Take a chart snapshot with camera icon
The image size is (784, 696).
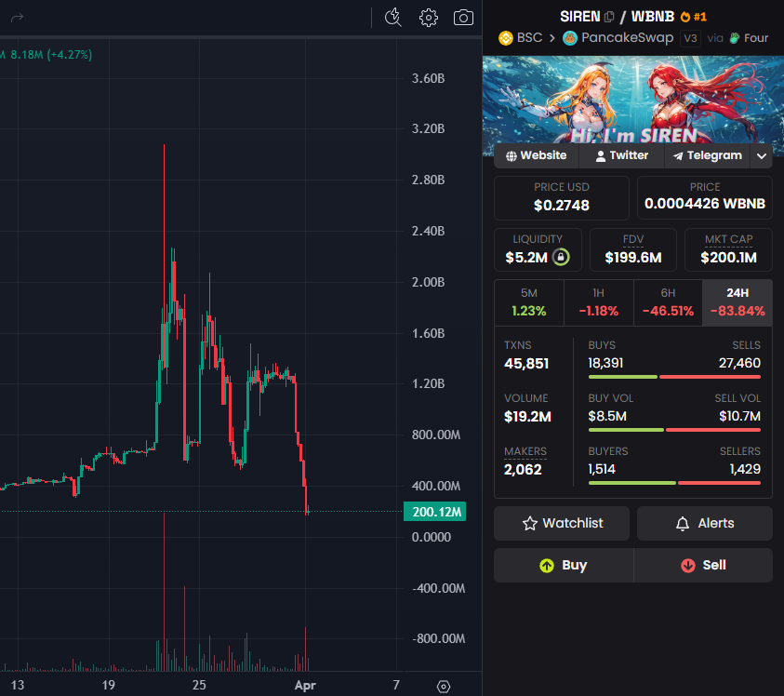click(463, 18)
